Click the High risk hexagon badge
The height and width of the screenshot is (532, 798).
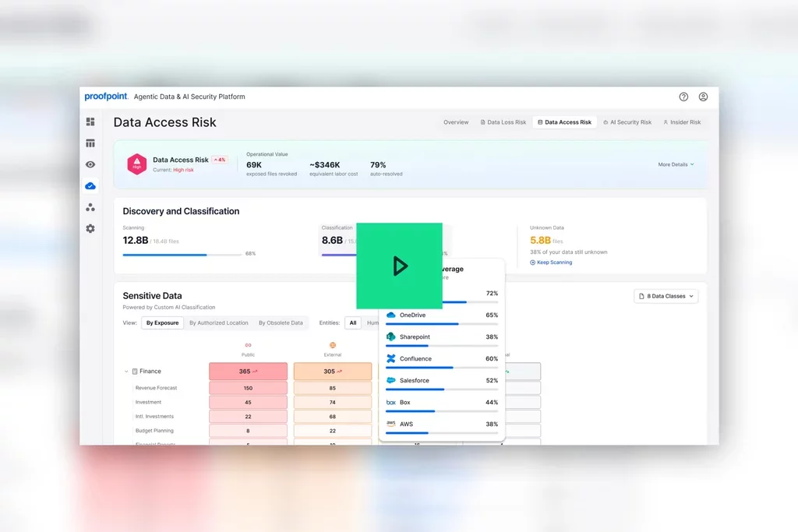click(x=137, y=164)
